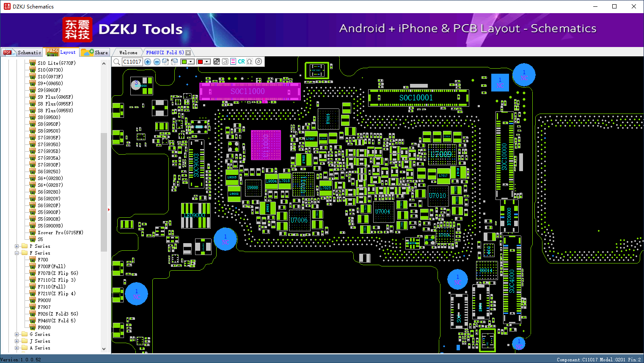Select F707B(Z Flip 5G) in the tree
Screen dimensions: 644x363
(x=58, y=273)
